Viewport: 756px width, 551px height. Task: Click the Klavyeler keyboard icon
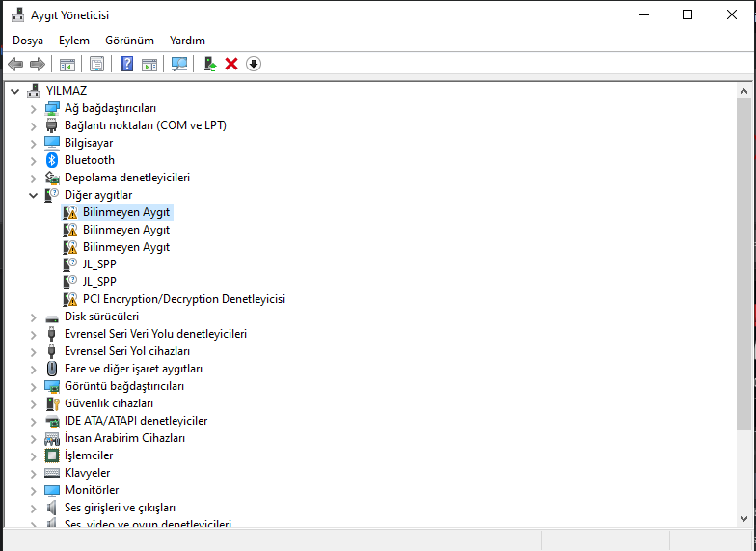pos(52,473)
